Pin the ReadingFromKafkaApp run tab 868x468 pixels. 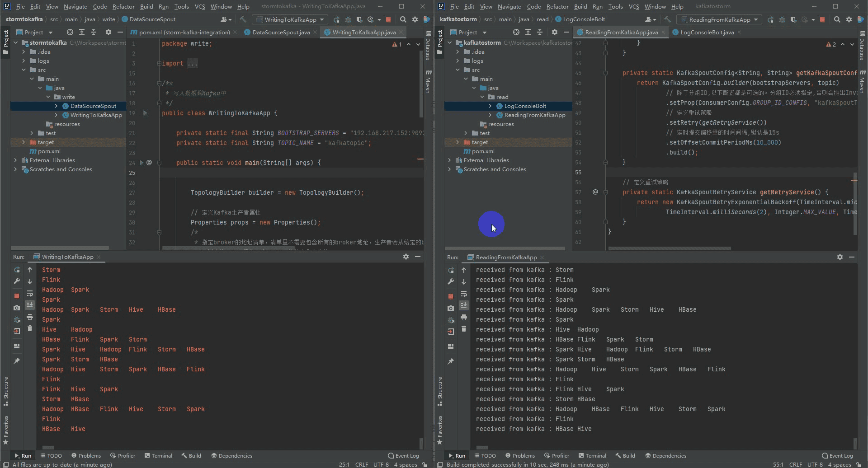(x=451, y=361)
